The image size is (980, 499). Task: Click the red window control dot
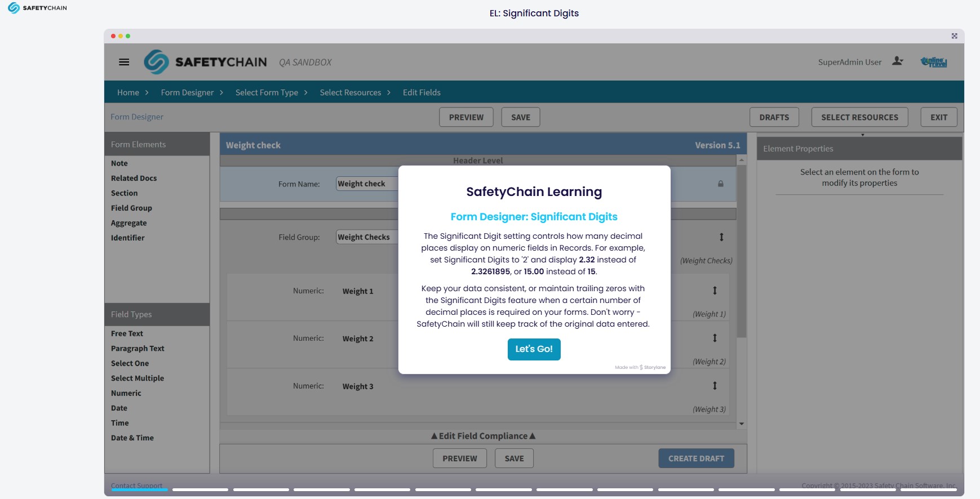[x=113, y=36]
